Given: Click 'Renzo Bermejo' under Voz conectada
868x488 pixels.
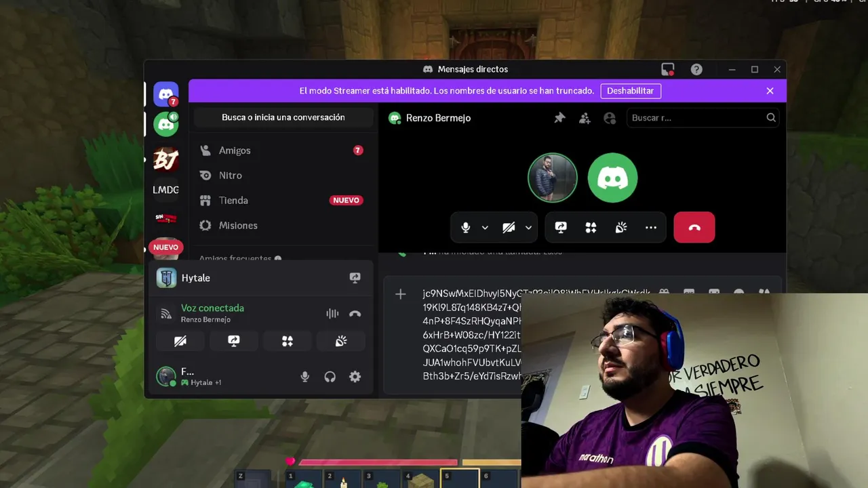Looking at the screenshot, I should point(205,320).
